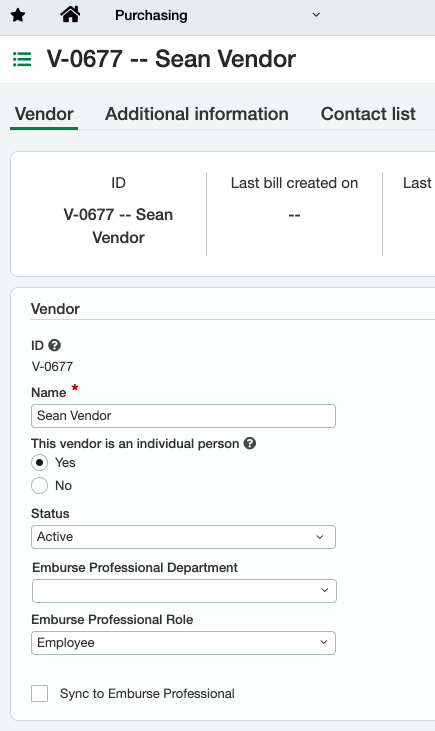Image resolution: width=435 pixels, height=731 pixels.
Task: Open the Emburse Professional Role dropdown
Action: [183, 643]
